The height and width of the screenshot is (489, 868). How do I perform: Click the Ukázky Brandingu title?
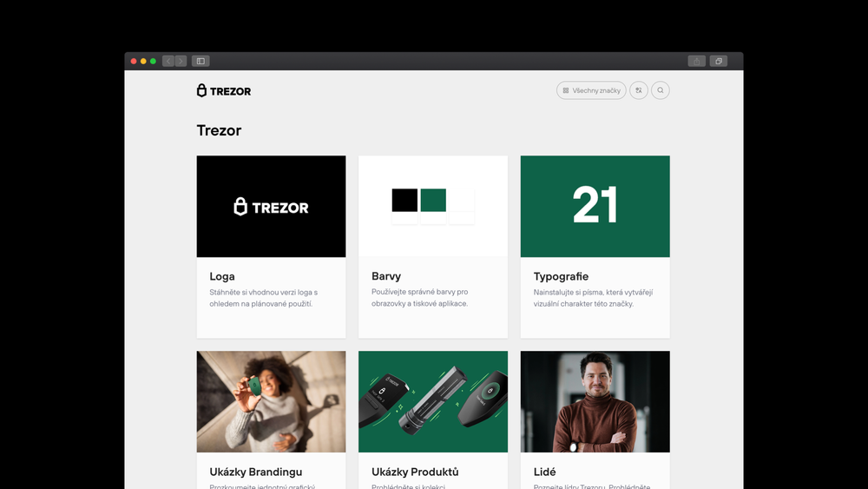[x=256, y=472]
